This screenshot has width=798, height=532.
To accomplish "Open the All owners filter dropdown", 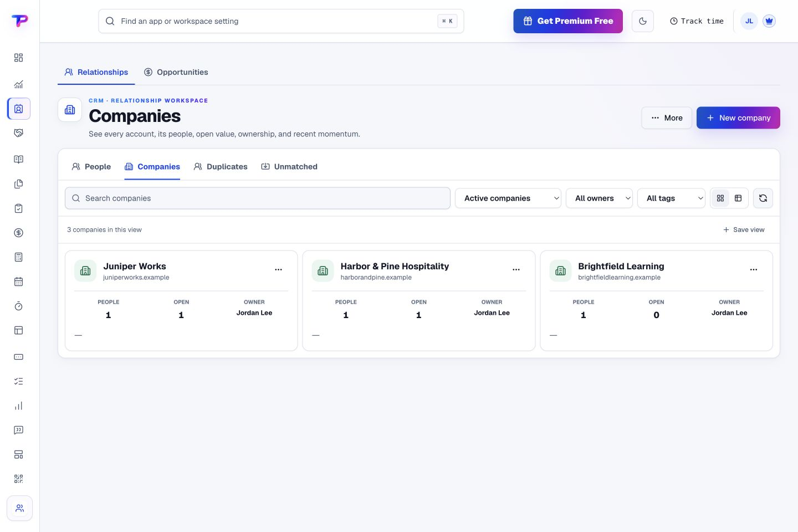I will click(599, 198).
